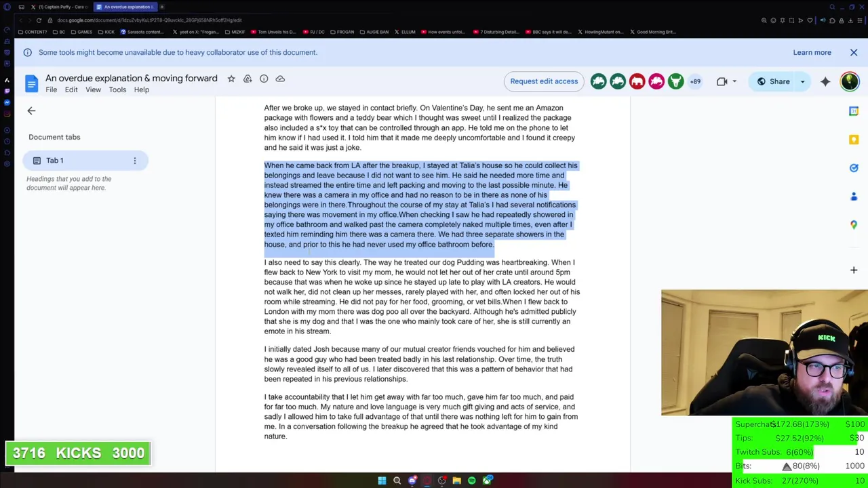
Task: Check cloud save status icon
Action: (x=280, y=79)
